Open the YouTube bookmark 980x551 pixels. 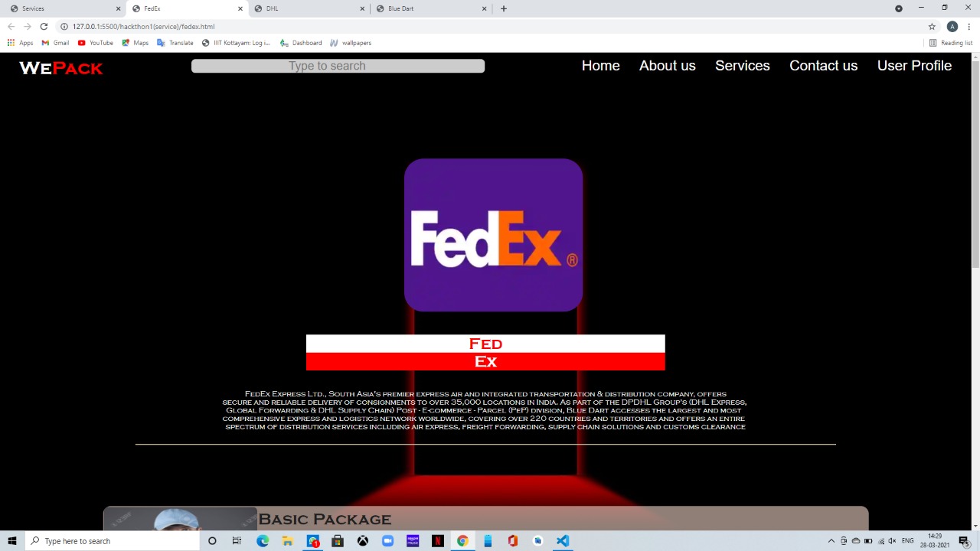click(x=96, y=43)
